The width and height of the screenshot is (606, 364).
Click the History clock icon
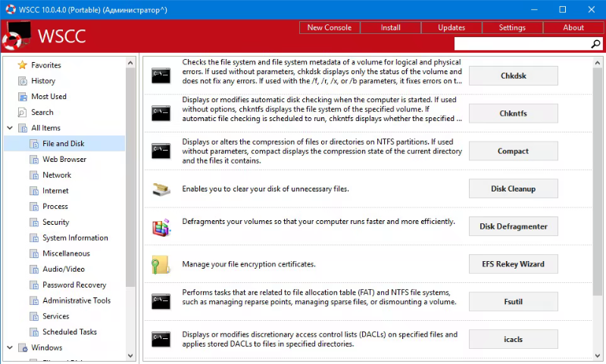click(23, 81)
